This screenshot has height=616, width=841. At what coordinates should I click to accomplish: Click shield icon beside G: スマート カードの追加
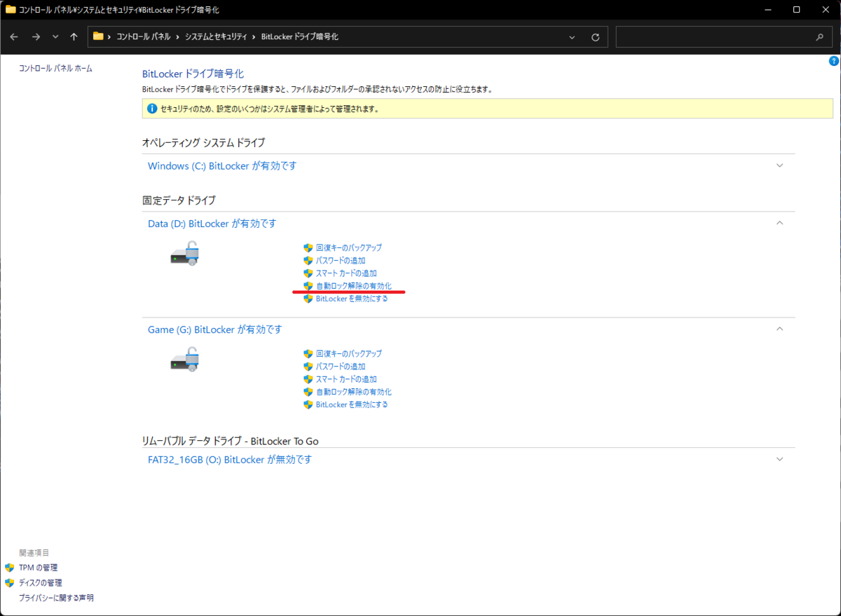click(x=308, y=379)
